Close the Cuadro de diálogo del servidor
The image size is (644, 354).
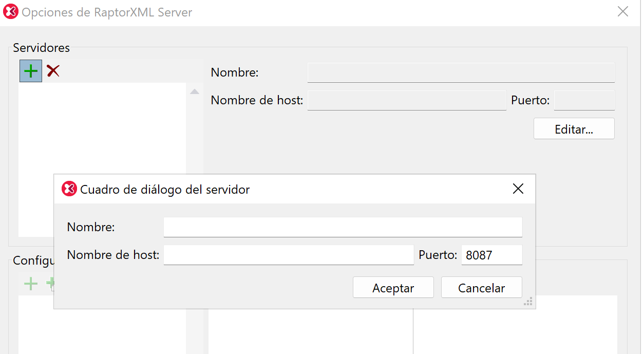point(518,189)
